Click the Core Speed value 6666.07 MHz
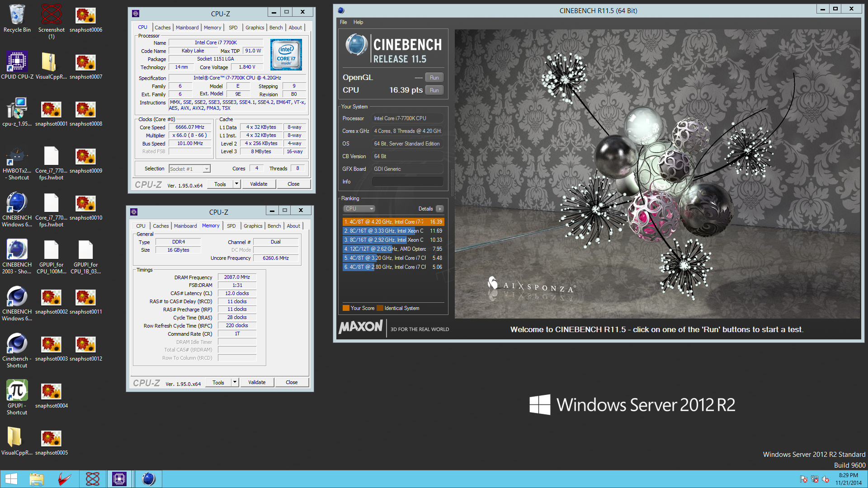This screenshot has height=488, width=868. click(190, 127)
